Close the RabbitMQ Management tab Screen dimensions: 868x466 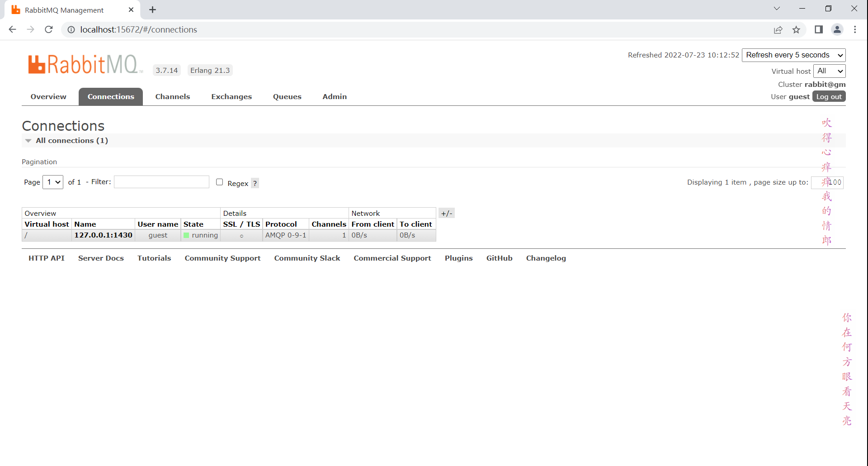[131, 10]
